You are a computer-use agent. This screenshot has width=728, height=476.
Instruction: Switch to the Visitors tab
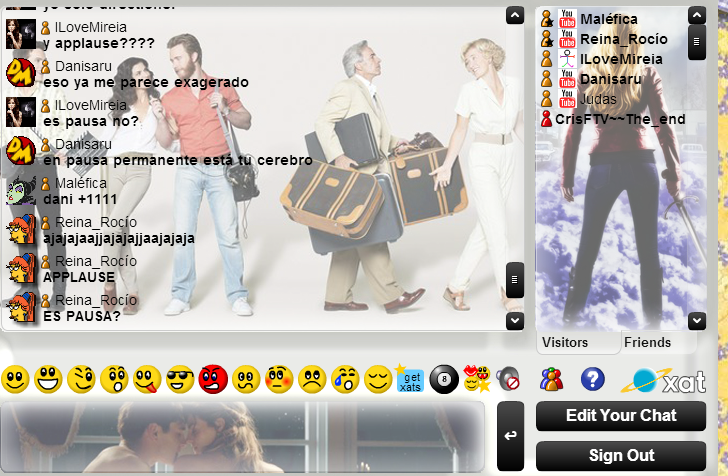click(565, 343)
